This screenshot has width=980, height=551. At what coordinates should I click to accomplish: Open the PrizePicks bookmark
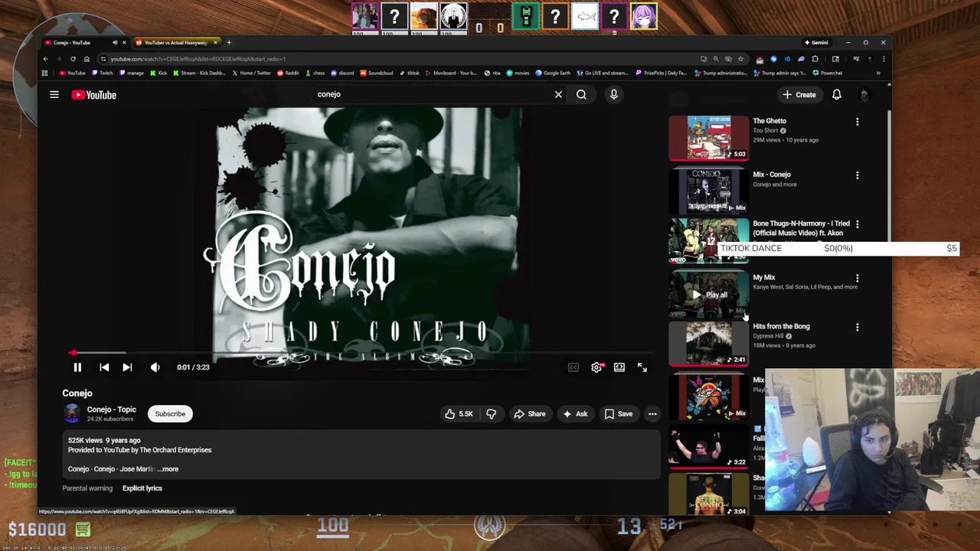coord(661,73)
